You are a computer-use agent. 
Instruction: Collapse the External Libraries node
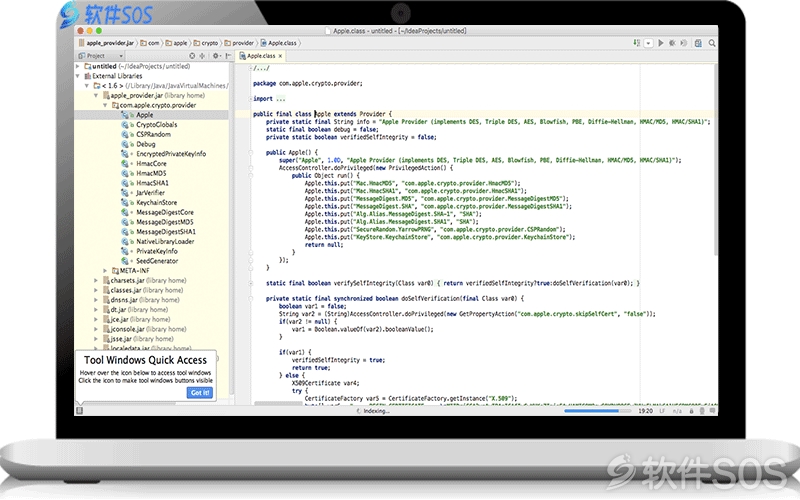coord(78,76)
